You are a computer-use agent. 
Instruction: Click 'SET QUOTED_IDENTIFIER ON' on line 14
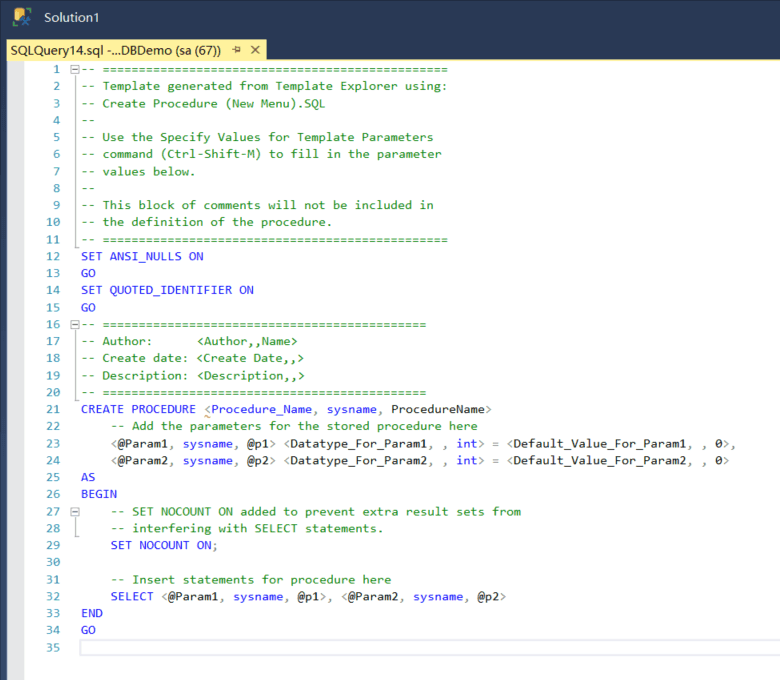[168, 290]
